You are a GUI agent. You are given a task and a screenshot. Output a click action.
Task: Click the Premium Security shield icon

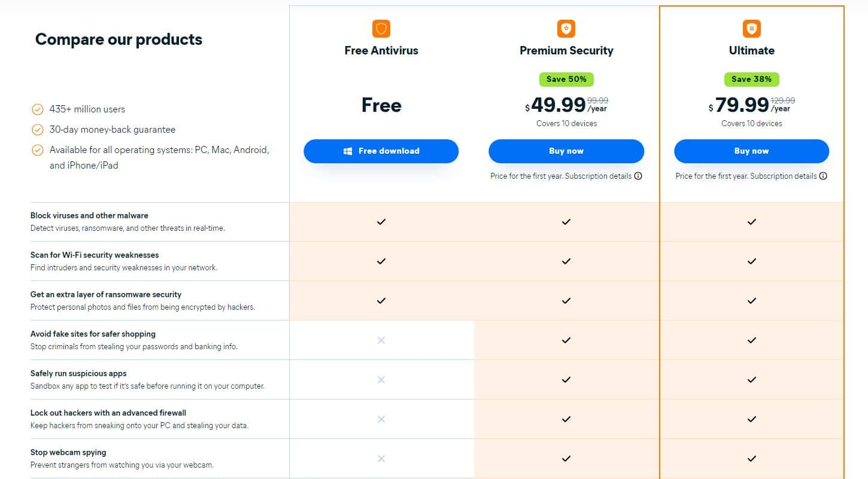click(x=566, y=28)
